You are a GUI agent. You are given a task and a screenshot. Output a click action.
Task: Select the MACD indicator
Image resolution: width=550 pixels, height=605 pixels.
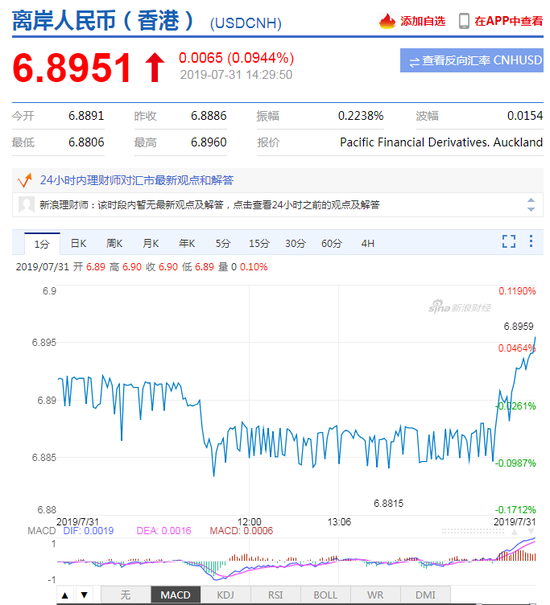click(x=176, y=595)
